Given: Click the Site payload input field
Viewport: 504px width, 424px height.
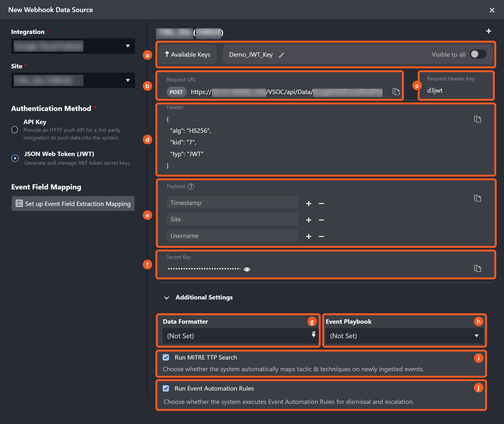Looking at the screenshot, I should (232, 219).
